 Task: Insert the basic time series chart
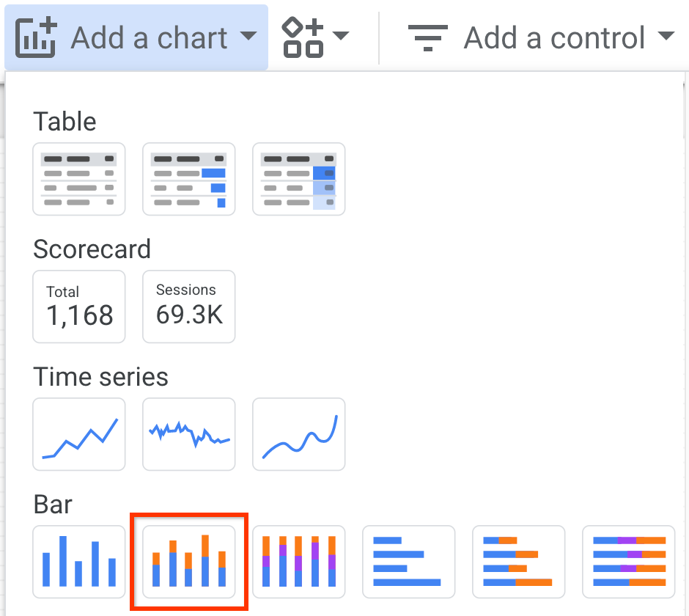tap(78, 434)
